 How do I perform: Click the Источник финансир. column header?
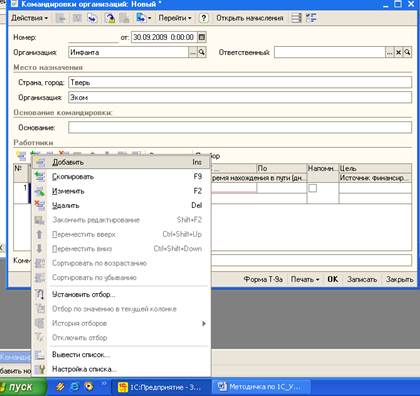point(375,178)
